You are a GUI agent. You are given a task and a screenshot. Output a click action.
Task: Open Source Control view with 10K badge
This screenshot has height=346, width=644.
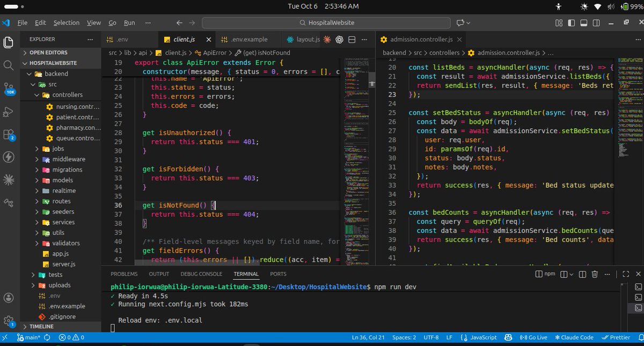tap(9, 89)
